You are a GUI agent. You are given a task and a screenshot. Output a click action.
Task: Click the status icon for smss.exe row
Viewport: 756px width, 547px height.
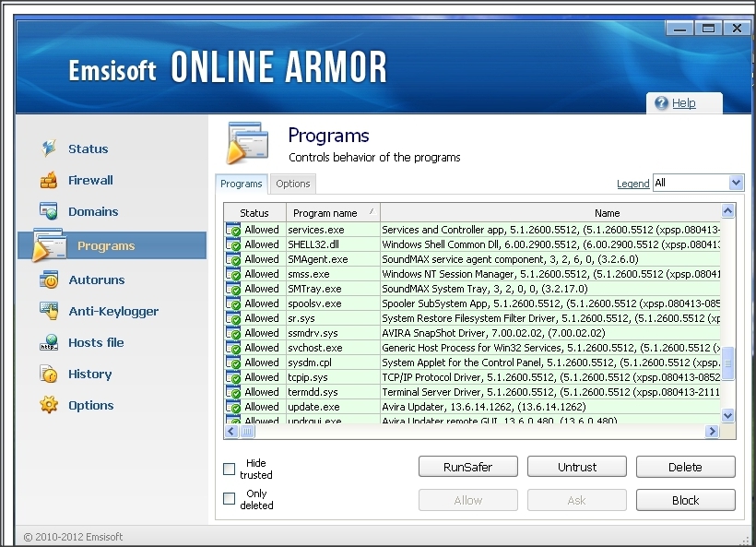coord(233,274)
